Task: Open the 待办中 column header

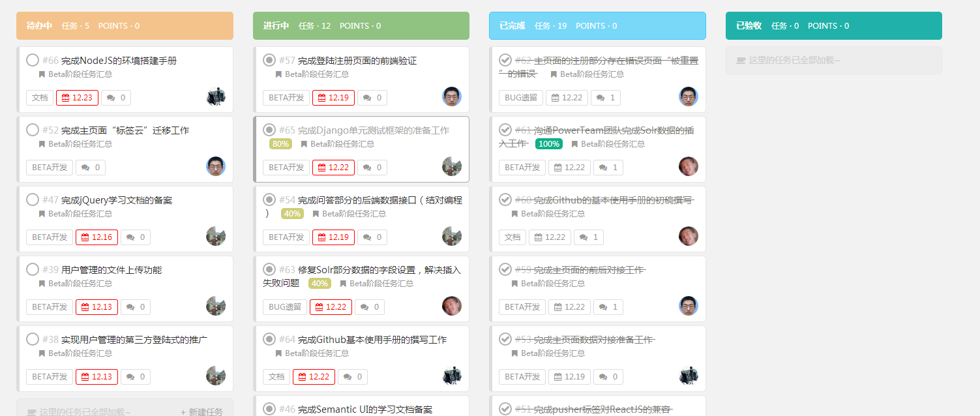Action: point(125,26)
